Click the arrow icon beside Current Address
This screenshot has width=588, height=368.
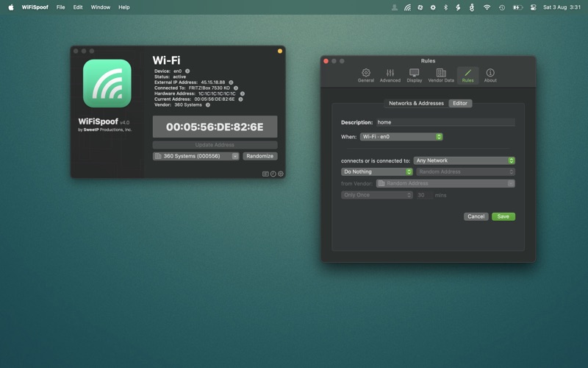click(x=241, y=99)
